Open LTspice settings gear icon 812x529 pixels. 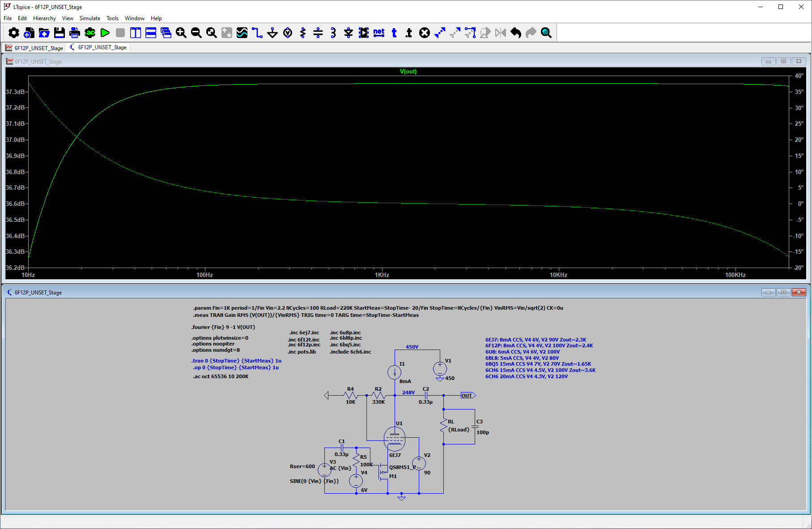pyautogui.click(x=14, y=33)
